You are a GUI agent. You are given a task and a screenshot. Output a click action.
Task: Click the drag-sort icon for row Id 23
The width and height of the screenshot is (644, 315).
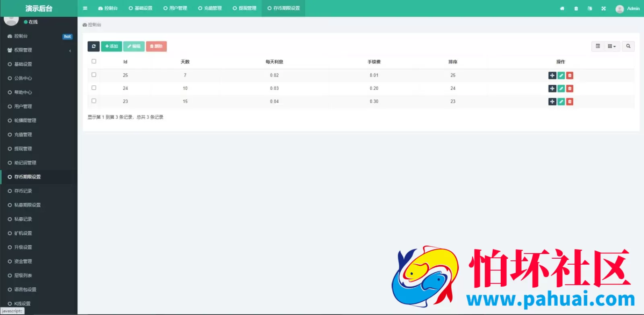point(552,101)
